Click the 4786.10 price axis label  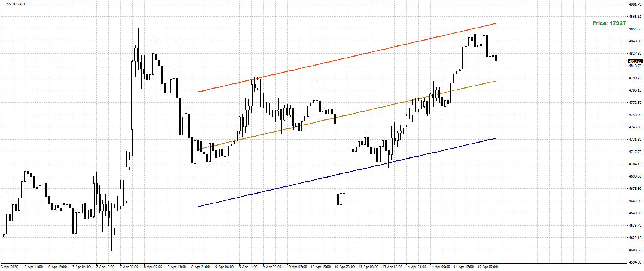[x=635, y=90]
